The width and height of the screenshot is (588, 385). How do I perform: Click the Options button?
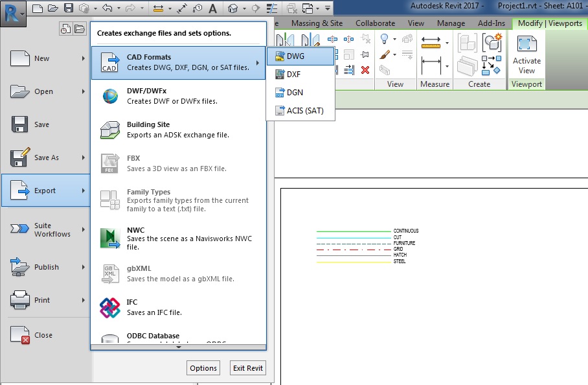[203, 368]
